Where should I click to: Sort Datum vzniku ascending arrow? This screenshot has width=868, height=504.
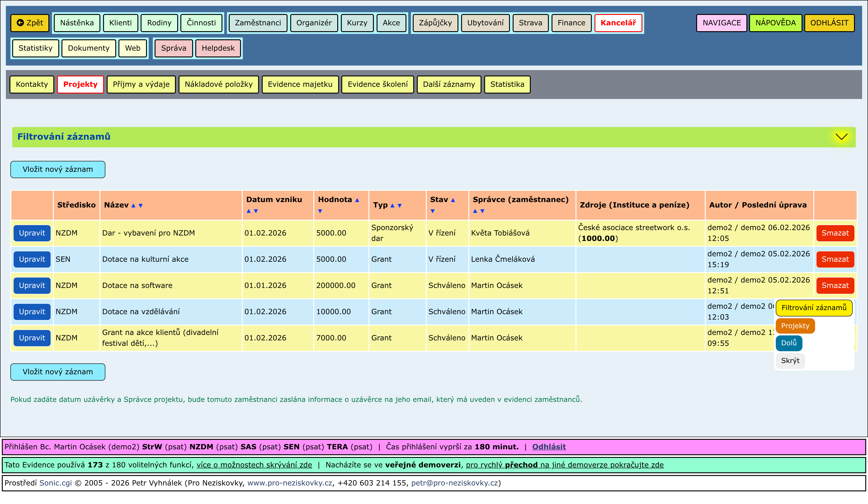tap(249, 211)
